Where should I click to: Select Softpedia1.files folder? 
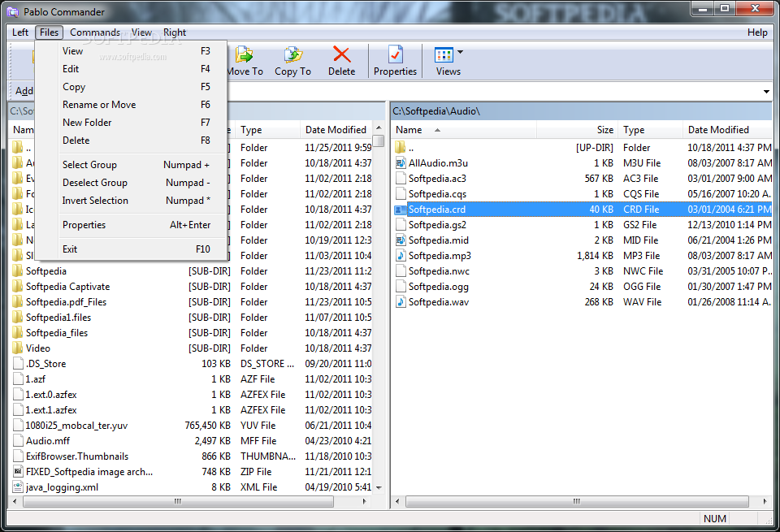pos(58,318)
